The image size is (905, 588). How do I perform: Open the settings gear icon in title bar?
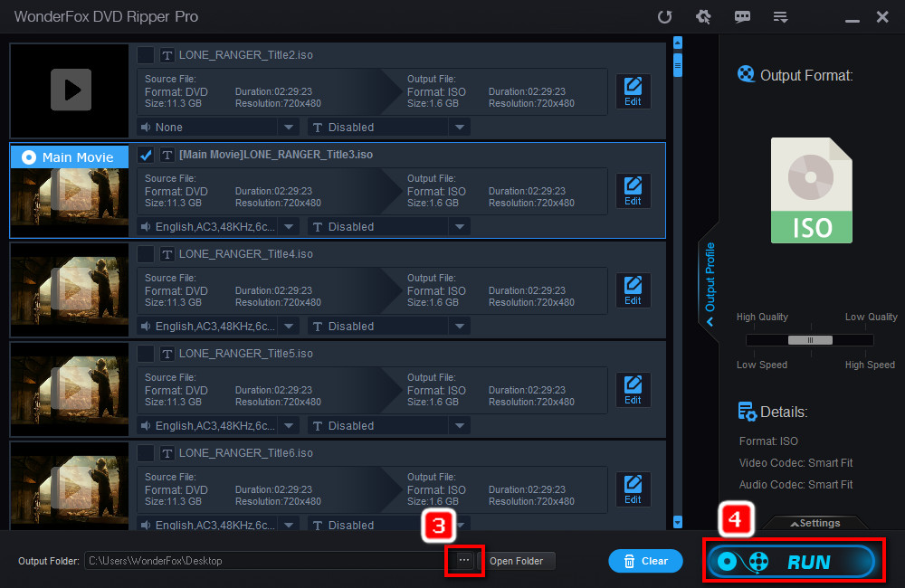coord(703,16)
